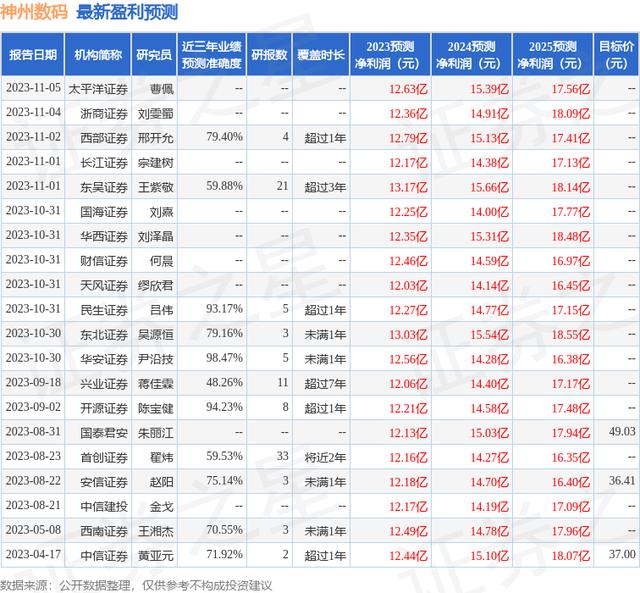Click the report count 21
This screenshot has width=640, height=593.
pyautogui.click(x=282, y=186)
